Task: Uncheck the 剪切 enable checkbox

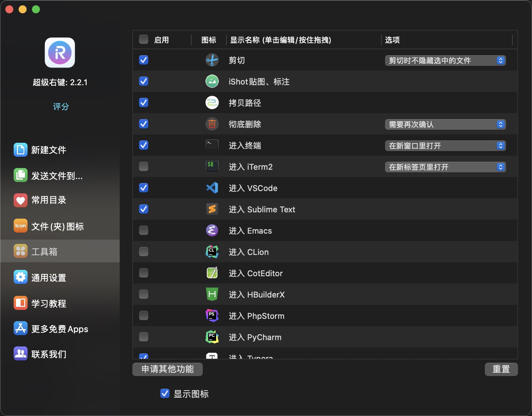Action: 144,60
